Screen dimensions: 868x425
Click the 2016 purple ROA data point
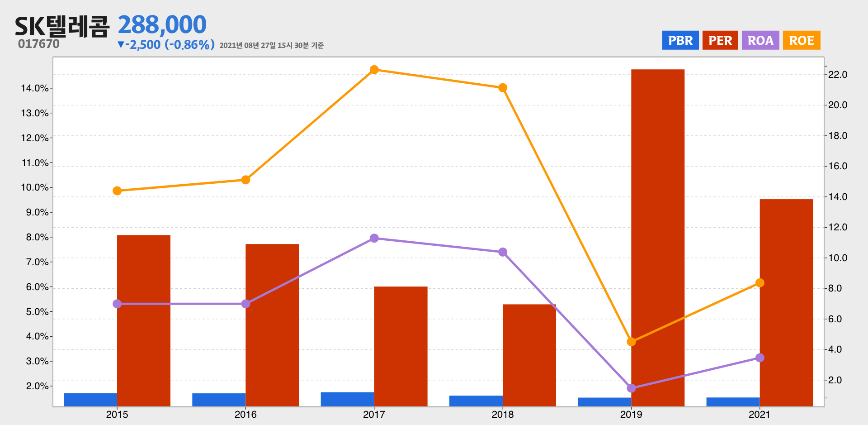[x=245, y=304]
